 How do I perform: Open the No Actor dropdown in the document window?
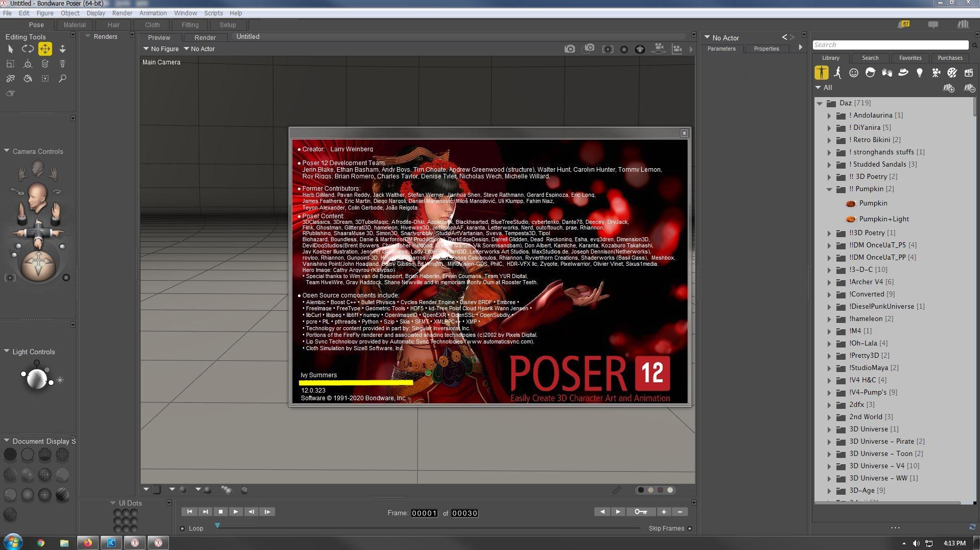coord(199,49)
